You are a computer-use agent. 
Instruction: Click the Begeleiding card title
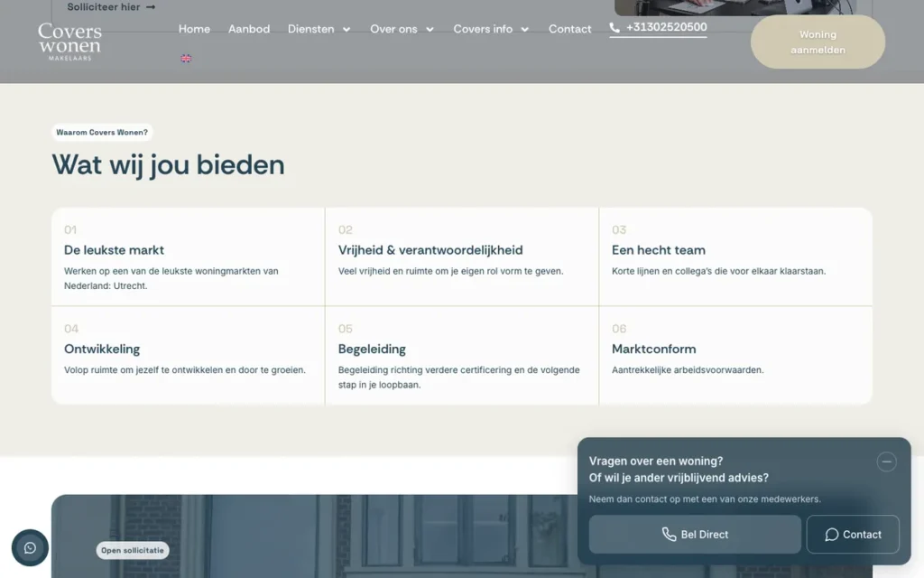[372, 350]
